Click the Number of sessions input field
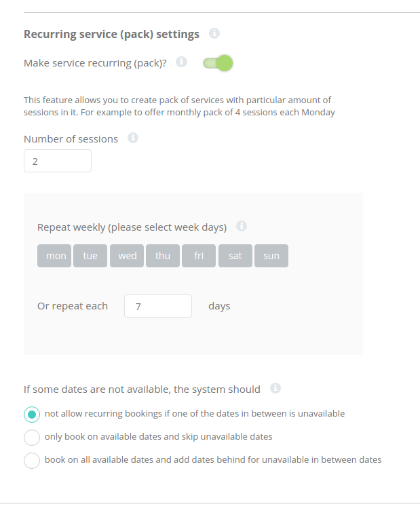This screenshot has height=515, width=420. click(x=58, y=161)
